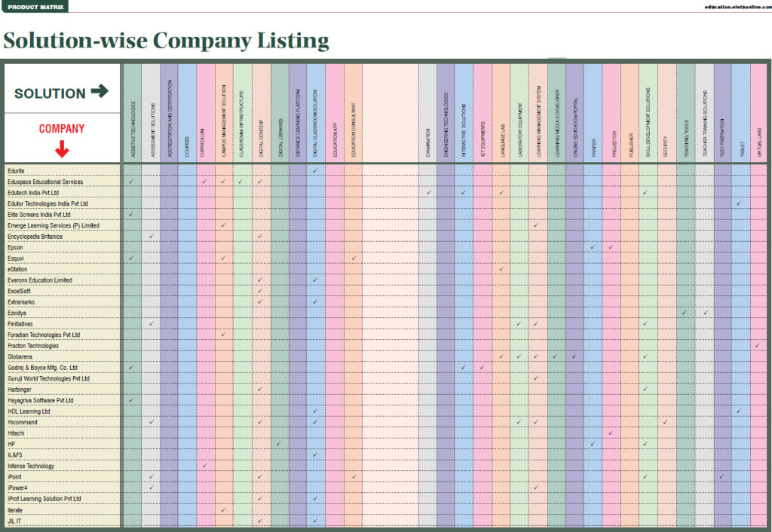
Task: Toggle Elite Screens' Assistive Technologies check
Action: pos(131,215)
